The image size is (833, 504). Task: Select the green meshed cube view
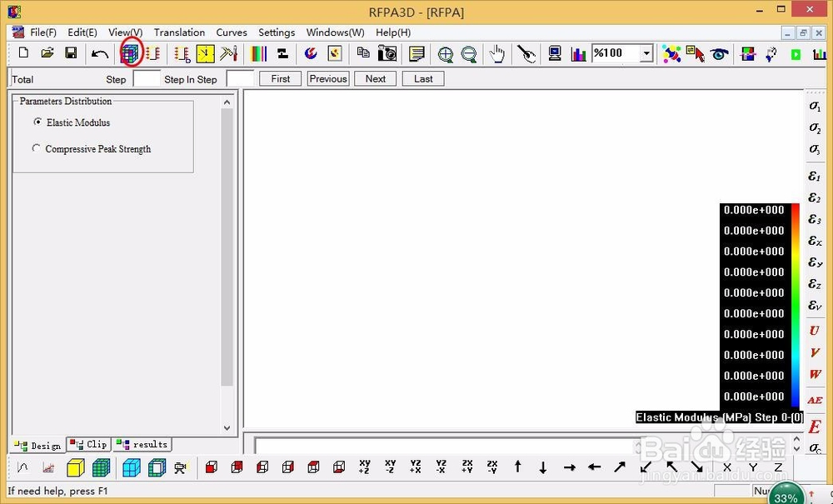[101, 468]
